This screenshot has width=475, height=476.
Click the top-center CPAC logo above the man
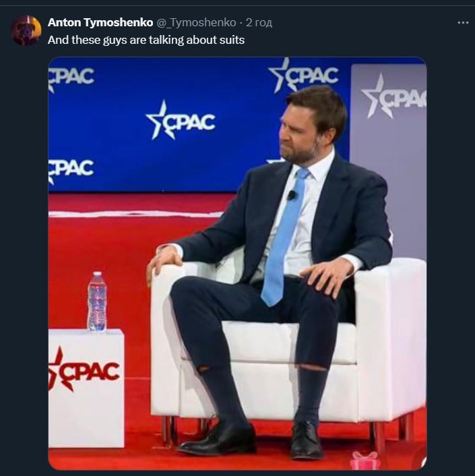(x=303, y=76)
